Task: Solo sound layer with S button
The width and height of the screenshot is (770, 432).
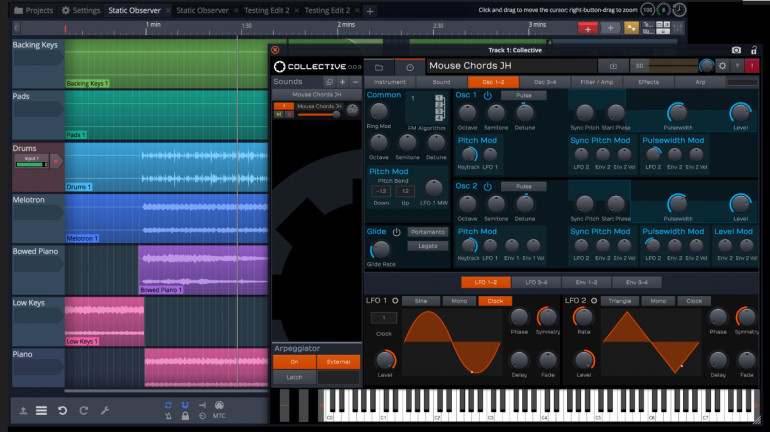Action: pyautogui.click(x=289, y=114)
